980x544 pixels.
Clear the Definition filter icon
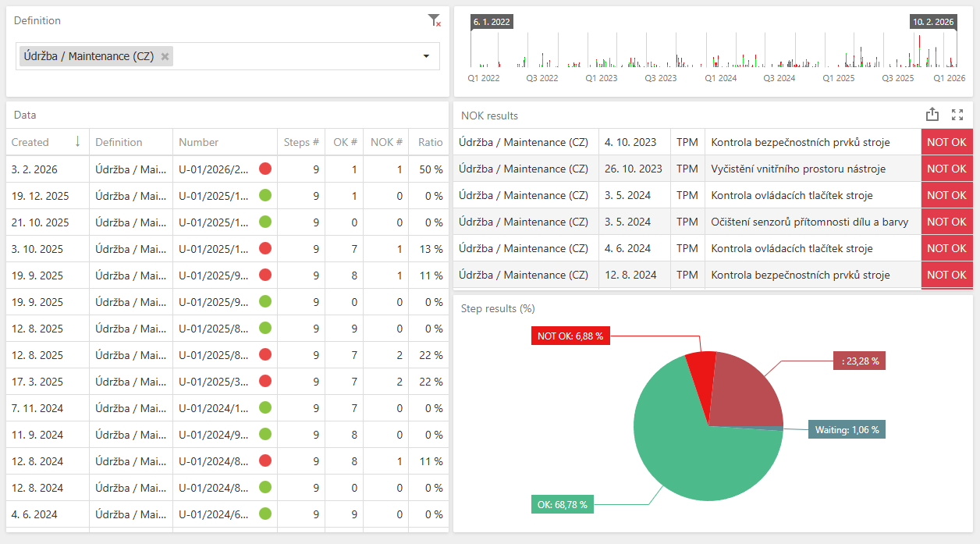(x=435, y=21)
